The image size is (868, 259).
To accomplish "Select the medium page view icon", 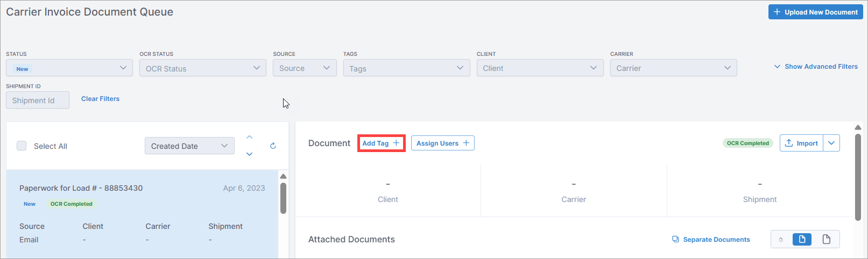I will tap(802, 240).
